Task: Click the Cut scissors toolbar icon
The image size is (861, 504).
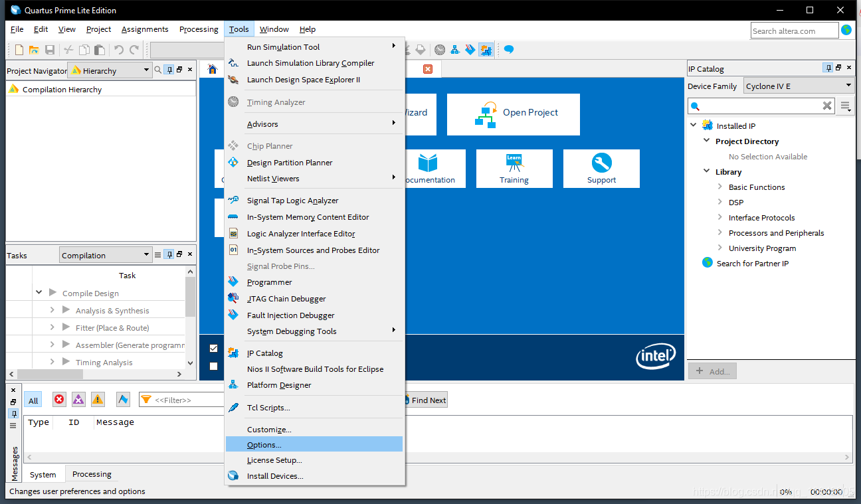Action: (68, 50)
